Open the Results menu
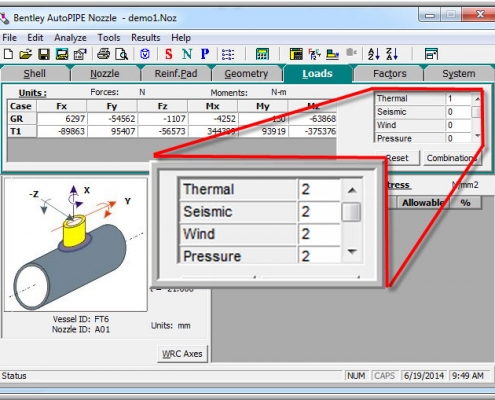The height and width of the screenshot is (400, 495). pos(146,38)
